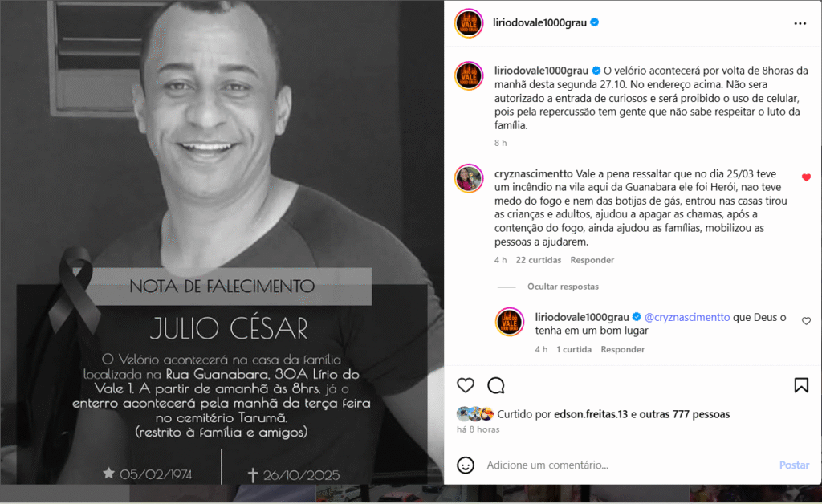Unlike cryznascimentto's comment red heart
Viewport: 822px width, 504px height.
[806, 177]
